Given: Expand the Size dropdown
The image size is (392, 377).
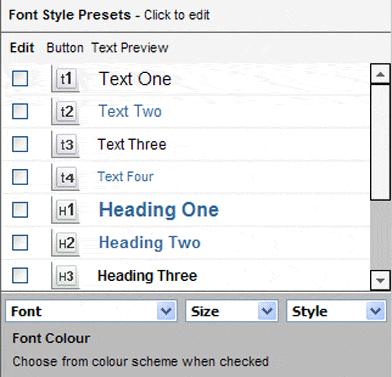Looking at the screenshot, I should 232,311.
